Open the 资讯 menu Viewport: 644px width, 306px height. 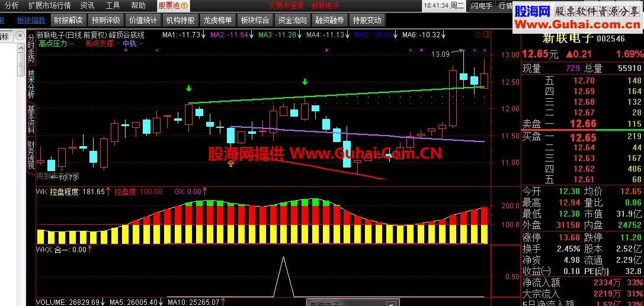tap(87, 5)
